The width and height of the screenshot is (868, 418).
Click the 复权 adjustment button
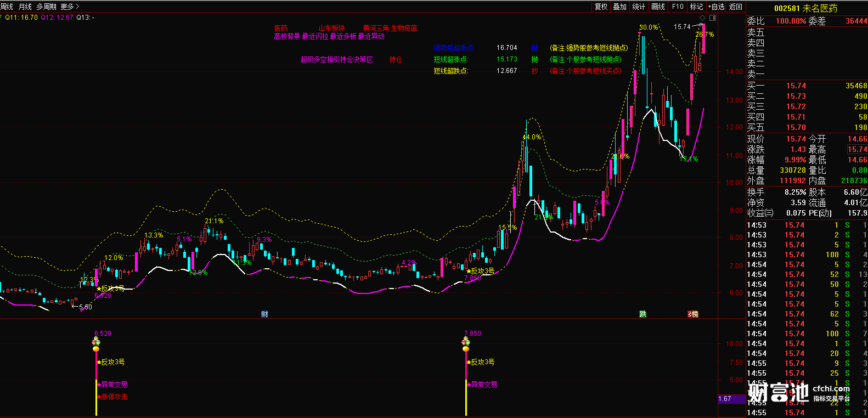coord(601,7)
